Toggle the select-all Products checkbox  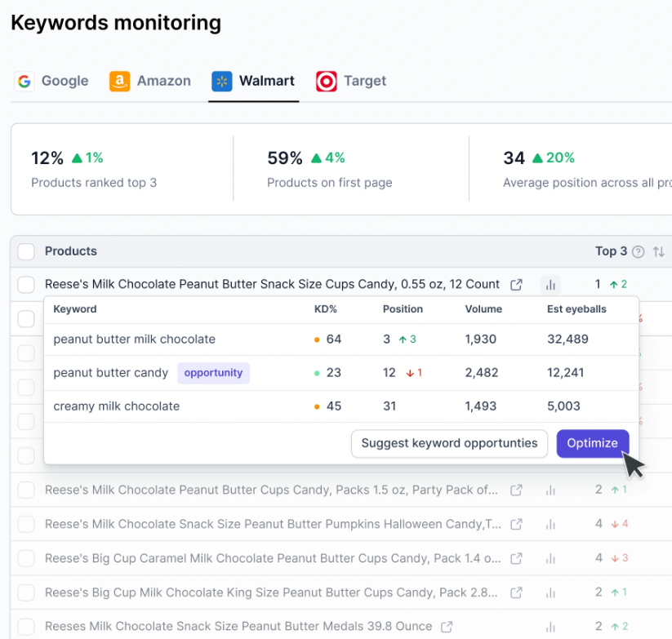26,251
